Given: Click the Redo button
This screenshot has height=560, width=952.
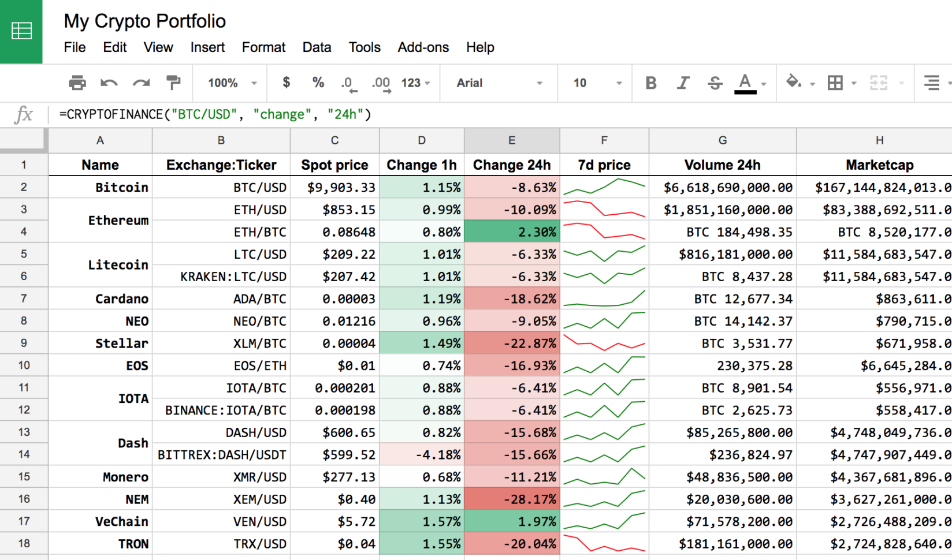Looking at the screenshot, I should pyautogui.click(x=140, y=83).
